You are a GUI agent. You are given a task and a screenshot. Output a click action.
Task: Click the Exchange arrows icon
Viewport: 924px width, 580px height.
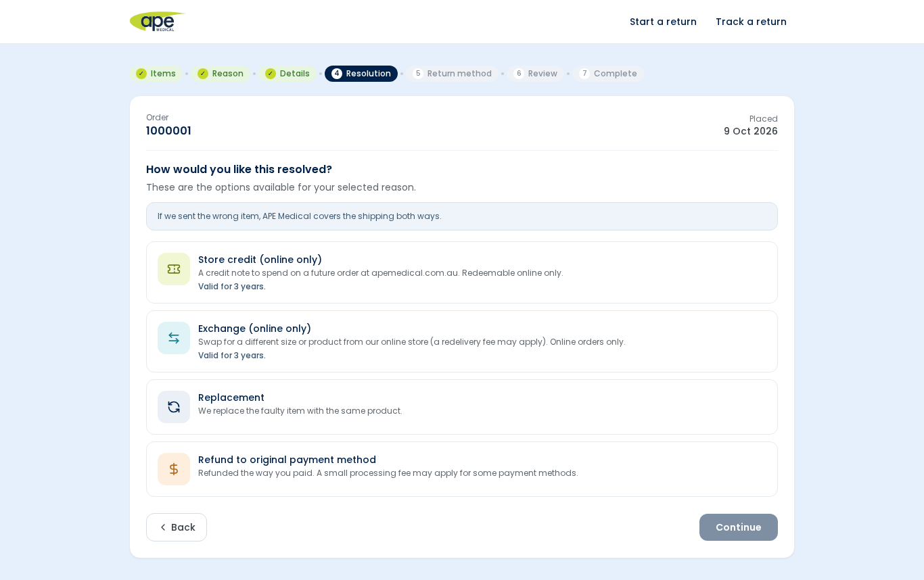(174, 338)
